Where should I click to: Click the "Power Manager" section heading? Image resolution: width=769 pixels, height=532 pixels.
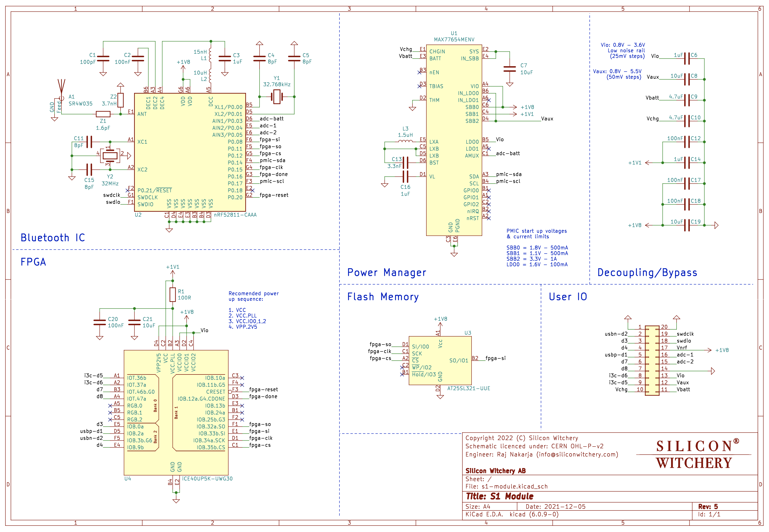[387, 273]
